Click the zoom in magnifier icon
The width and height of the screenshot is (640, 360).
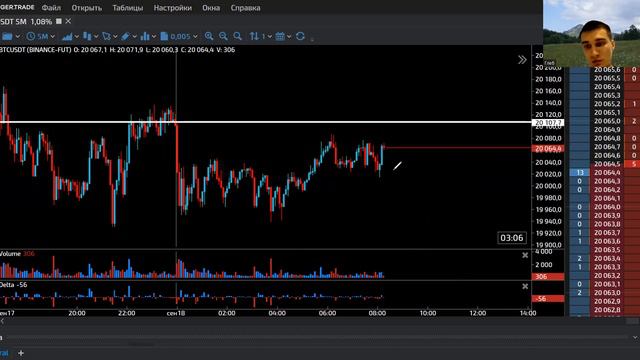[209, 36]
